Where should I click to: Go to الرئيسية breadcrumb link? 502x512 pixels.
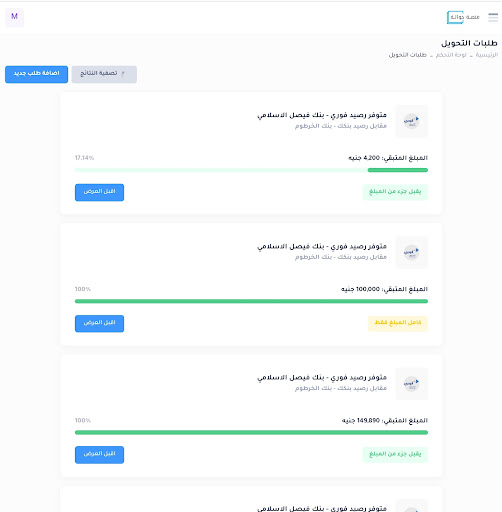[487, 55]
